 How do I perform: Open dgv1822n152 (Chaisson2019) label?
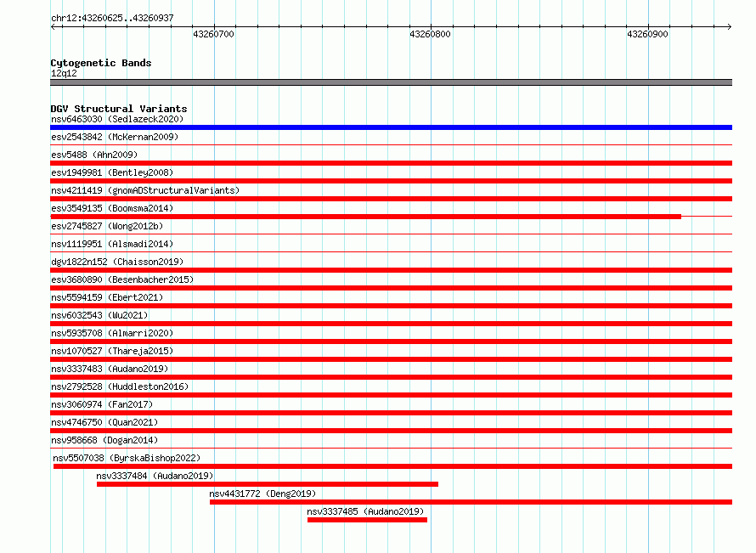coord(117,262)
